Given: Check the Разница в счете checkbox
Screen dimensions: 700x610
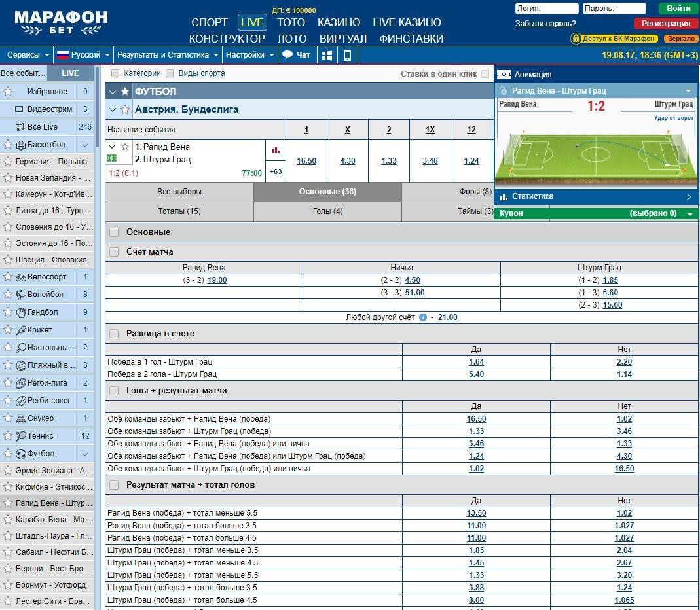Looking at the screenshot, I should click(x=115, y=334).
